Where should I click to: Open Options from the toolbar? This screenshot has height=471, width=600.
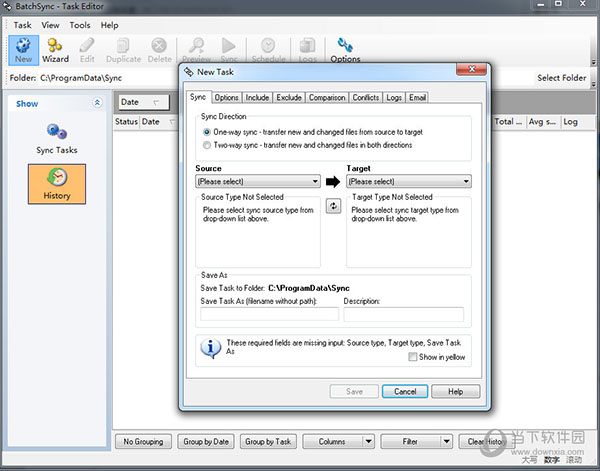[x=345, y=50]
